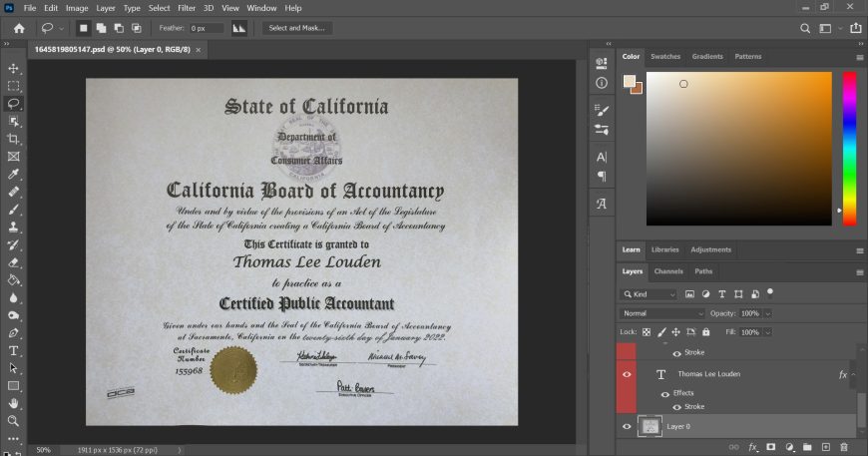The height and width of the screenshot is (456, 868).
Task: Select the Clone Stamp tool
Action: [13, 227]
